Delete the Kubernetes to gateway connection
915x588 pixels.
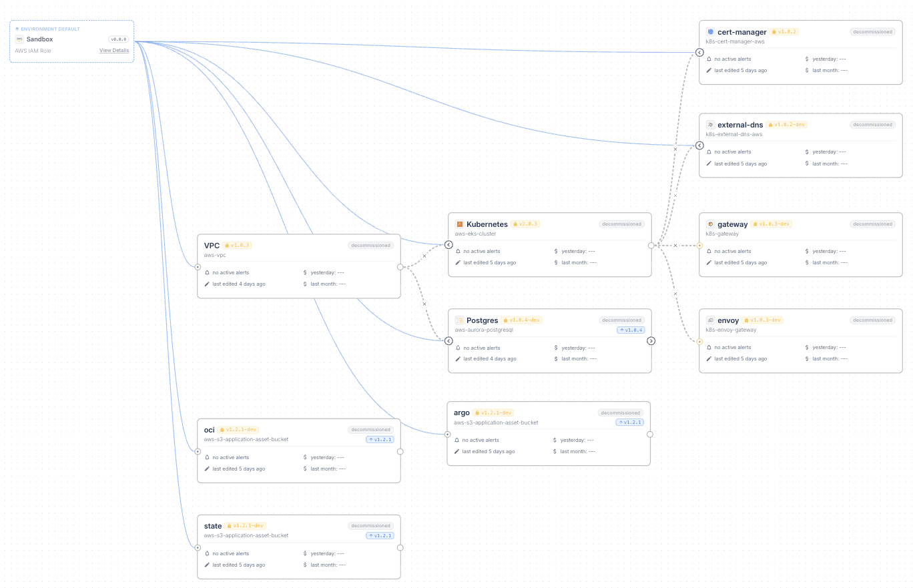tap(675, 246)
